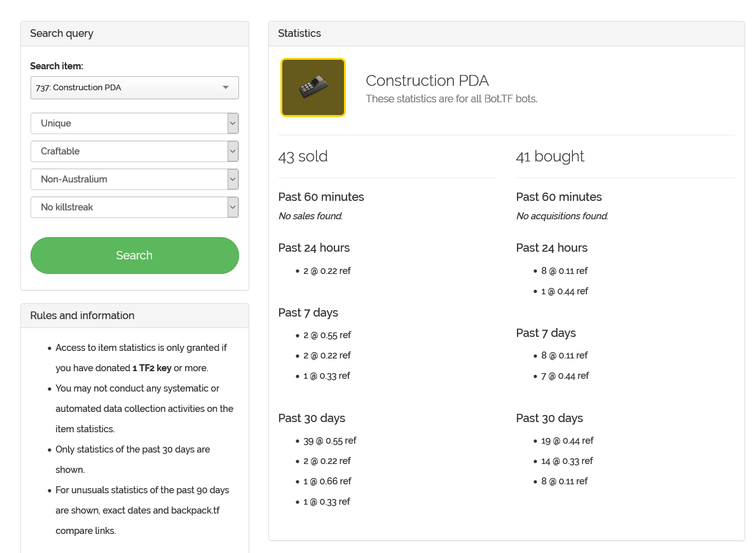Select the 19 @ 0.44 ref entry
The image size is (756, 553).
click(x=567, y=440)
